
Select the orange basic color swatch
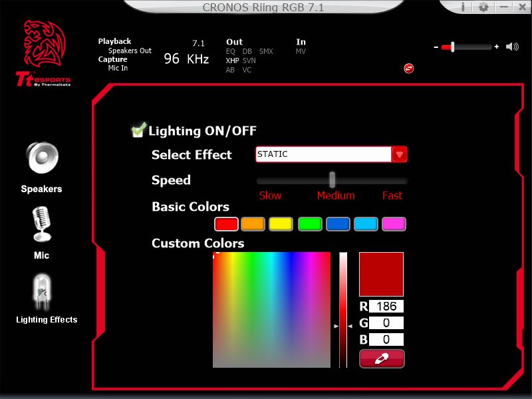pyautogui.click(x=253, y=224)
